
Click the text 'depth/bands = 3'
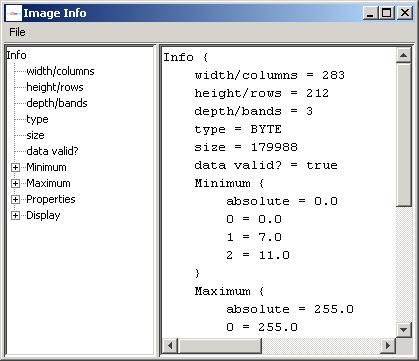(x=254, y=111)
